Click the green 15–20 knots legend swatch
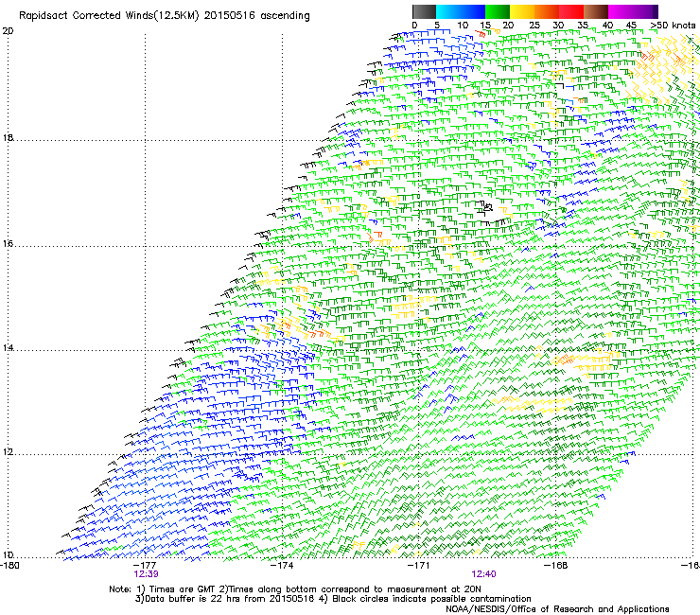The height and width of the screenshot is (615, 700). tap(498, 11)
